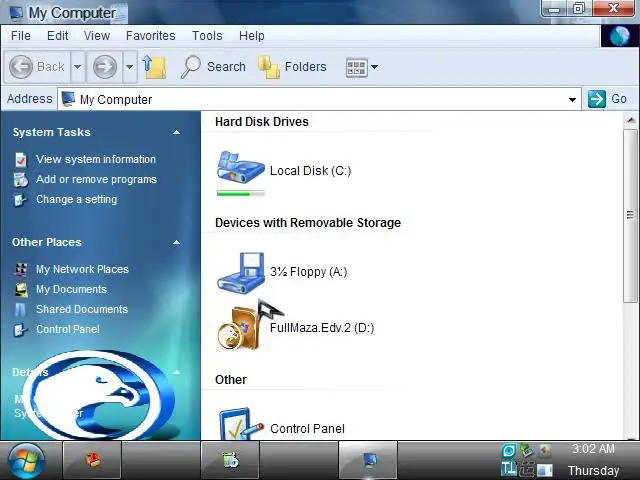Click the View system information icon
The image size is (640, 480).
[x=21, y=160]
